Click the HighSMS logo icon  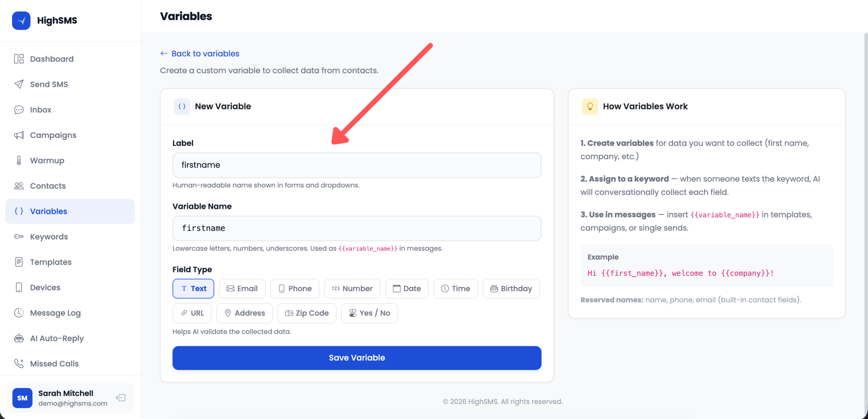tap(21, 20)
